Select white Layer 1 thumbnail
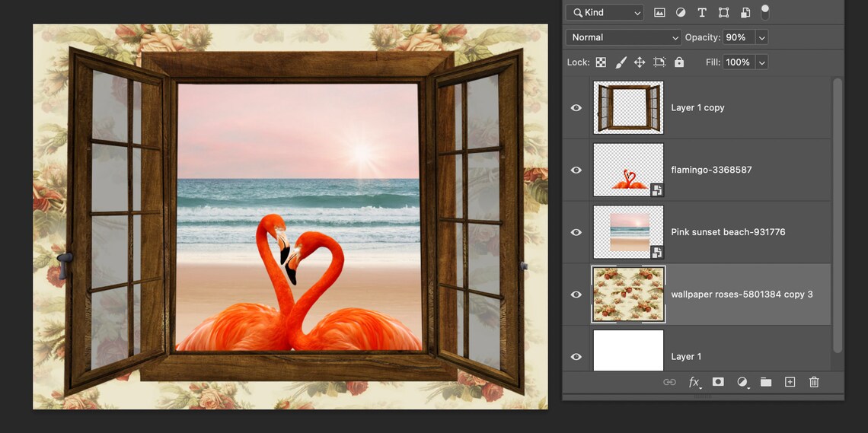 coord(628,351)
